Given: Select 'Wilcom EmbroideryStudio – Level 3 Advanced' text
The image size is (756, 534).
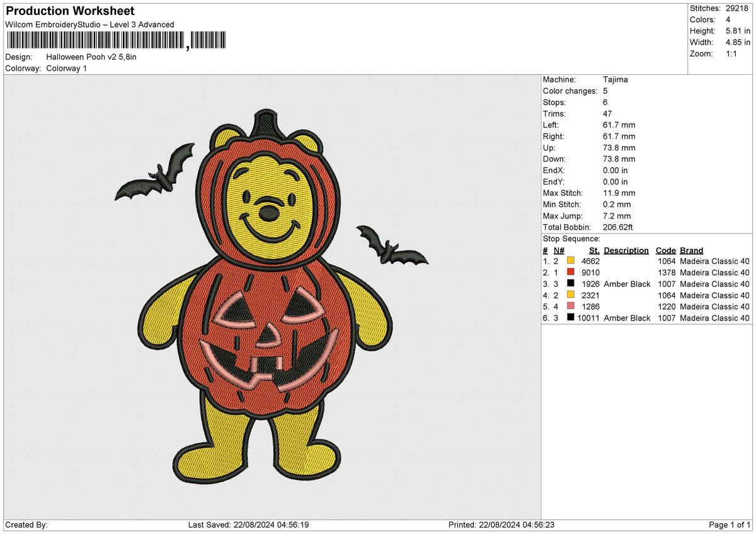Looking at the screenshot, I should pos(89,25).
